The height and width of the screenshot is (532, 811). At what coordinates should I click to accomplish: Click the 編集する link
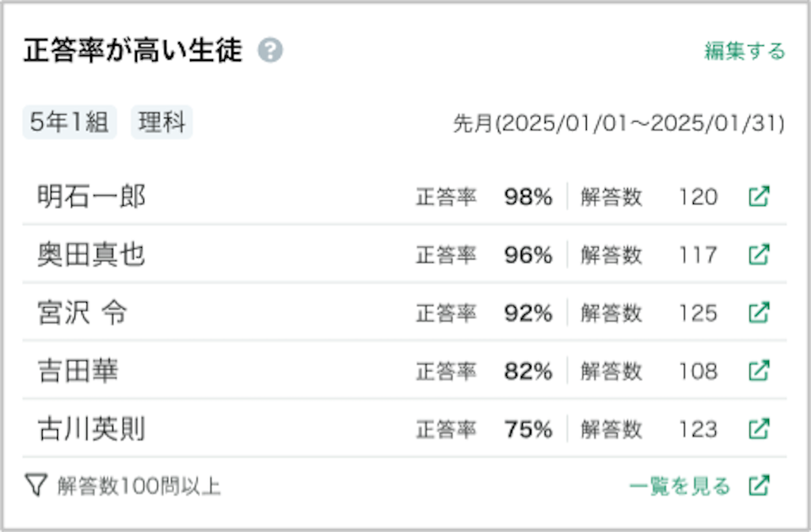pos(744,51)
